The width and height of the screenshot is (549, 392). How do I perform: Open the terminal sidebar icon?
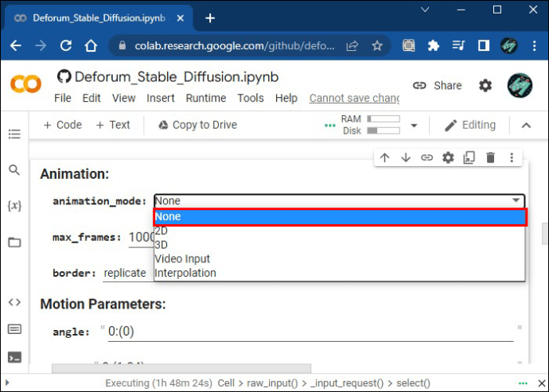coord(14,357)
